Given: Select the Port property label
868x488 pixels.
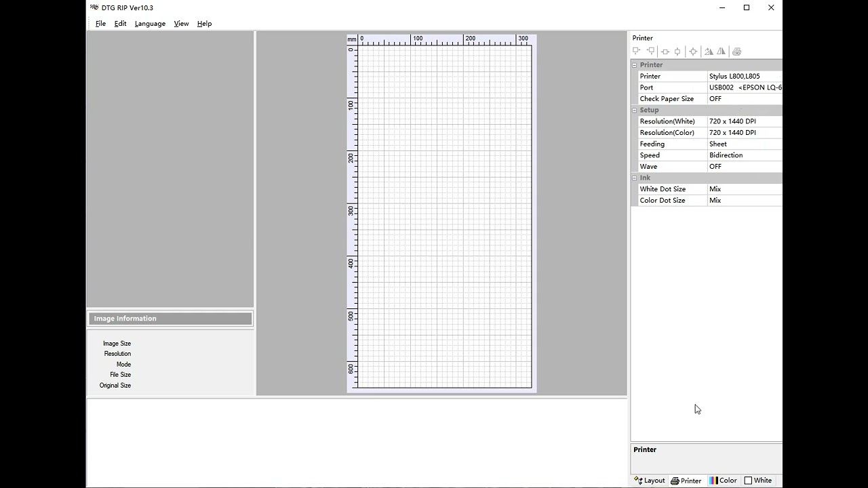Looking at the screenshot, I should [x=646, y=87].
